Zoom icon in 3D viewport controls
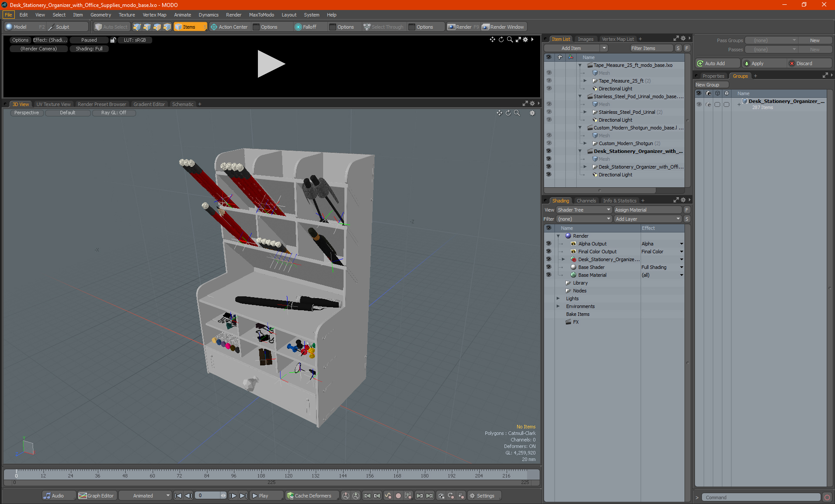 pyautogui.click(x=517, y=113)
